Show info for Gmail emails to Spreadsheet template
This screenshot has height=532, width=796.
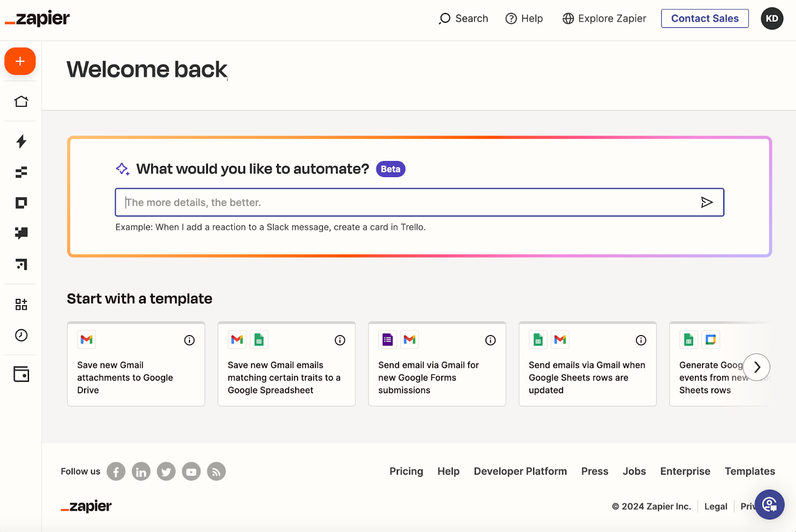coord(340,340)
